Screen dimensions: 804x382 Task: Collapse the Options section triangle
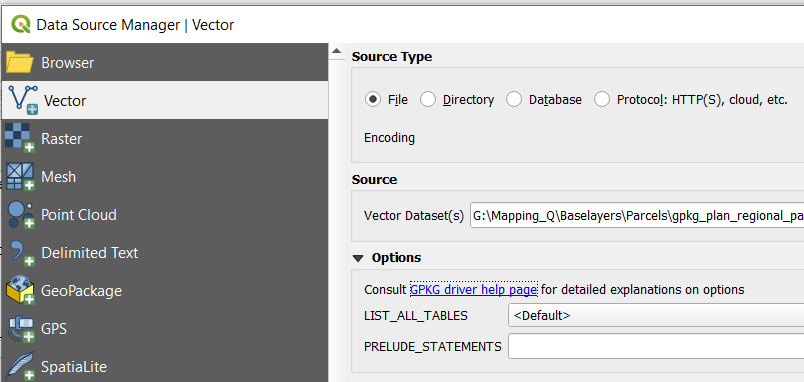pos(358,258)
